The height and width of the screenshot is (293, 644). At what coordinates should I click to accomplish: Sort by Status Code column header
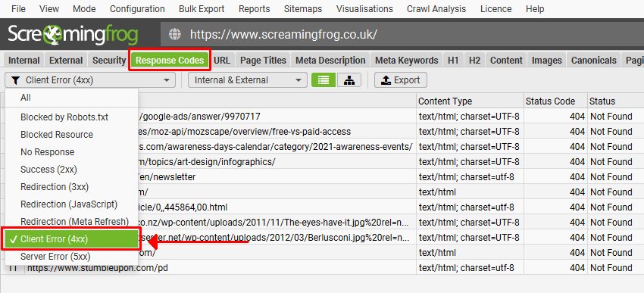point(555,101)
